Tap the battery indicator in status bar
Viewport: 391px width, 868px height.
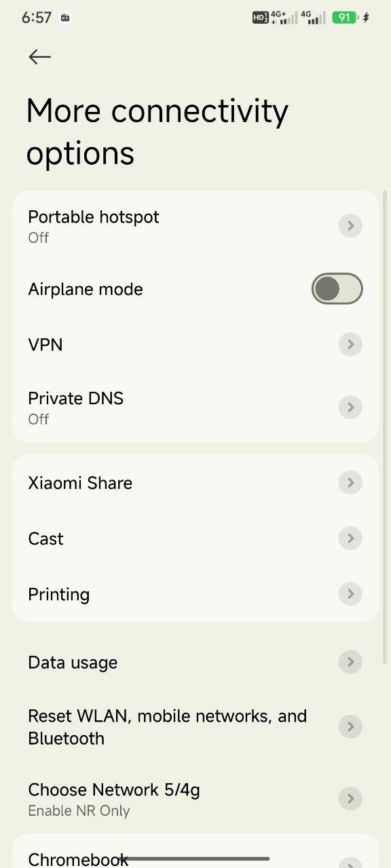tap(345, 18)
